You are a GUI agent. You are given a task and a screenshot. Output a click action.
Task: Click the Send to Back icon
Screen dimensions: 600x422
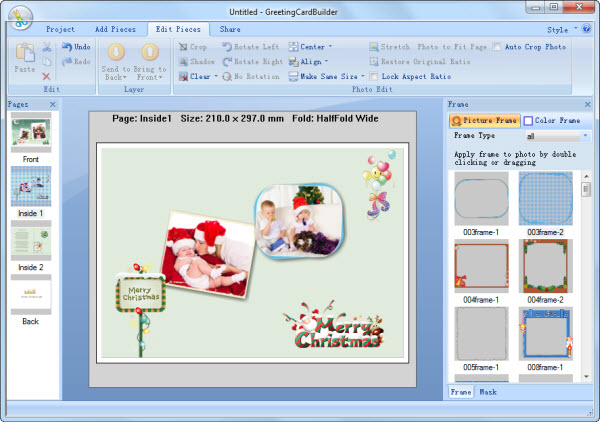[x=116, y=52]
